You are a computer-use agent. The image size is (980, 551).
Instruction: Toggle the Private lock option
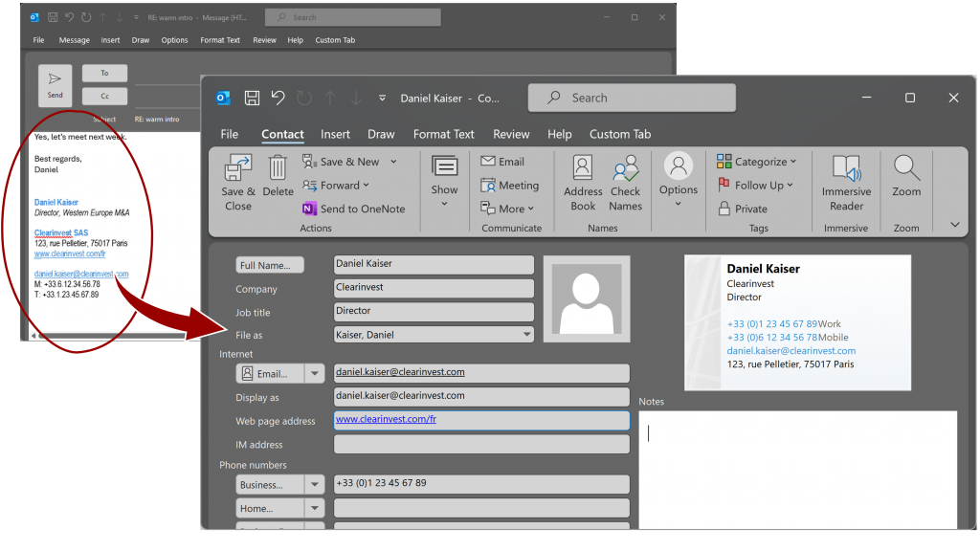[743, 209]
